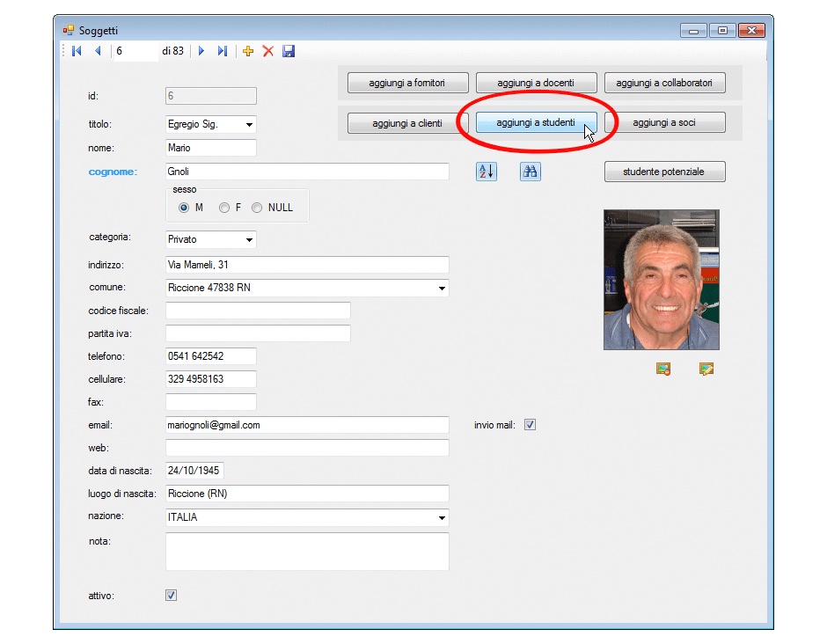Click record position field showing 6
The height and width of the screenshot is (644, 827).
click(135, 51)
